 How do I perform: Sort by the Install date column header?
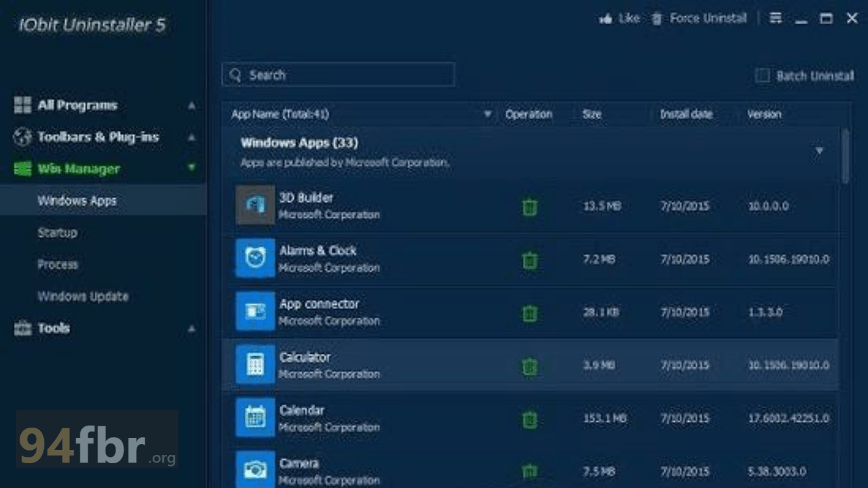tap(686, 114)
